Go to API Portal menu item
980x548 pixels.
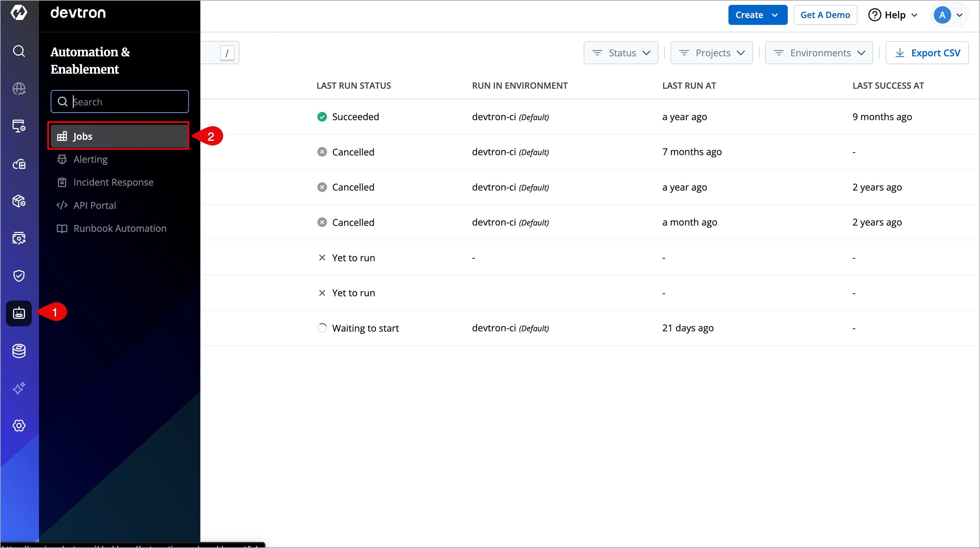coord(94,205)
